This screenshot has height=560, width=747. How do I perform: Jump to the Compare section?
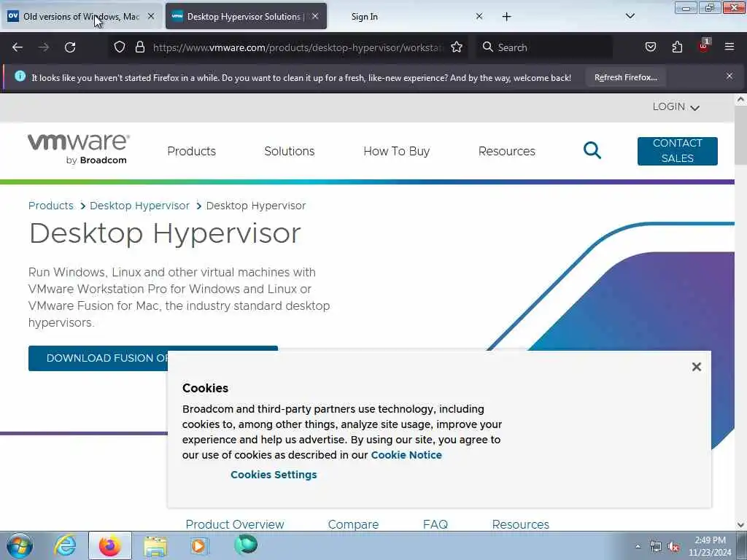pyautogui.click(x=353, y=524)
